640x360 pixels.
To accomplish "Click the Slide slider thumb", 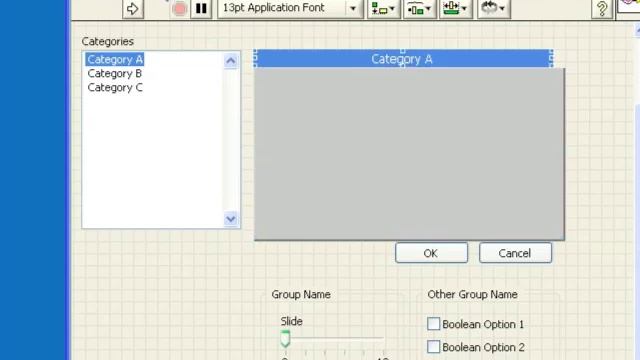I will tap(285, 339).
